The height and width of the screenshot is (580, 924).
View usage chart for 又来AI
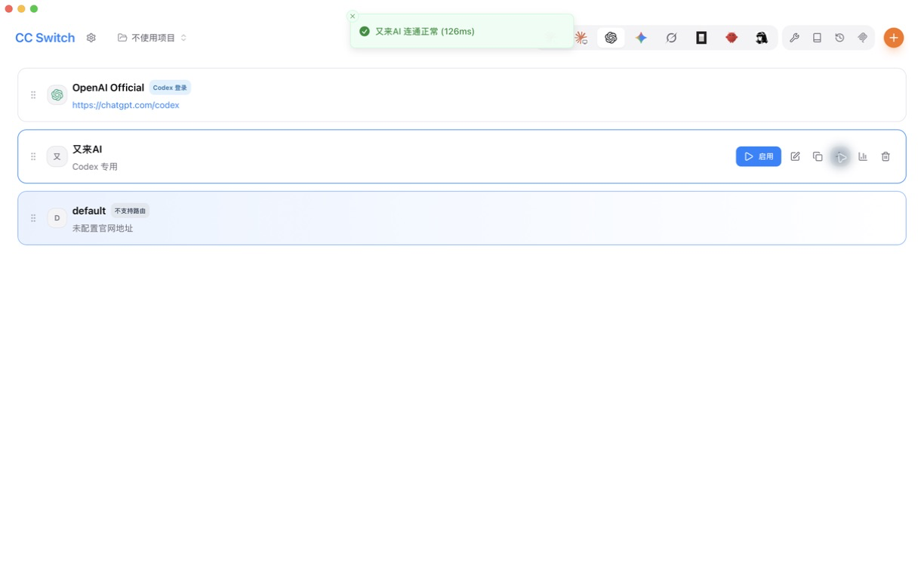coord(863,156)
